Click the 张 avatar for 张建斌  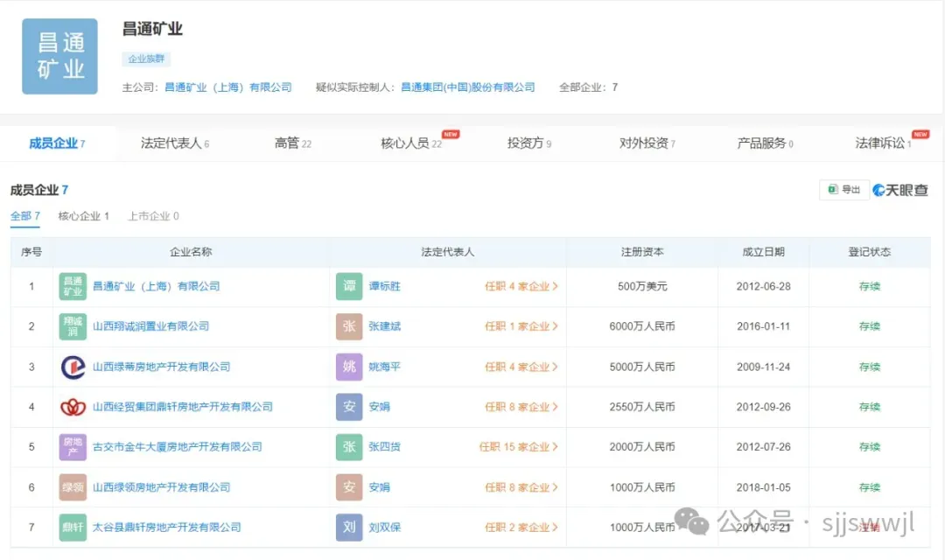click(x=349, y=326)
